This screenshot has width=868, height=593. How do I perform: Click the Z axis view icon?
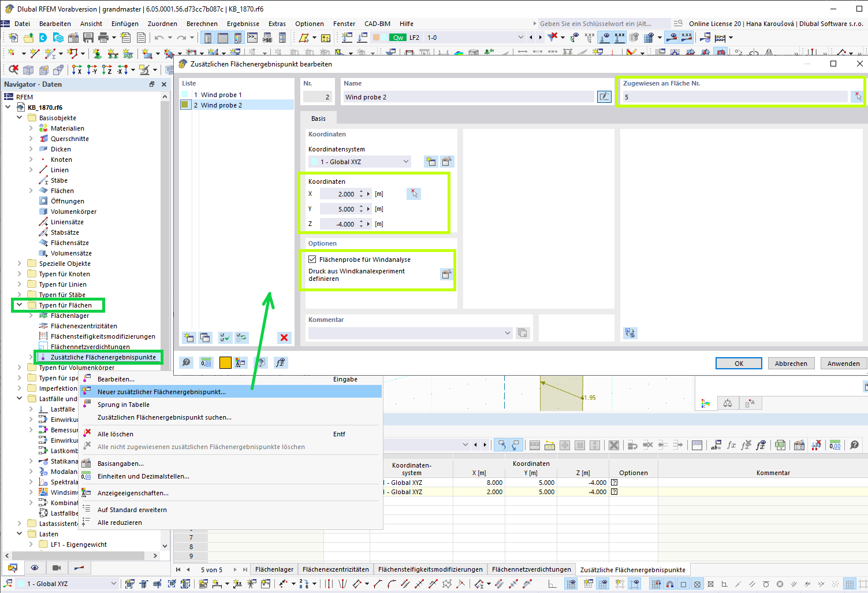click(x=107, y=70)
